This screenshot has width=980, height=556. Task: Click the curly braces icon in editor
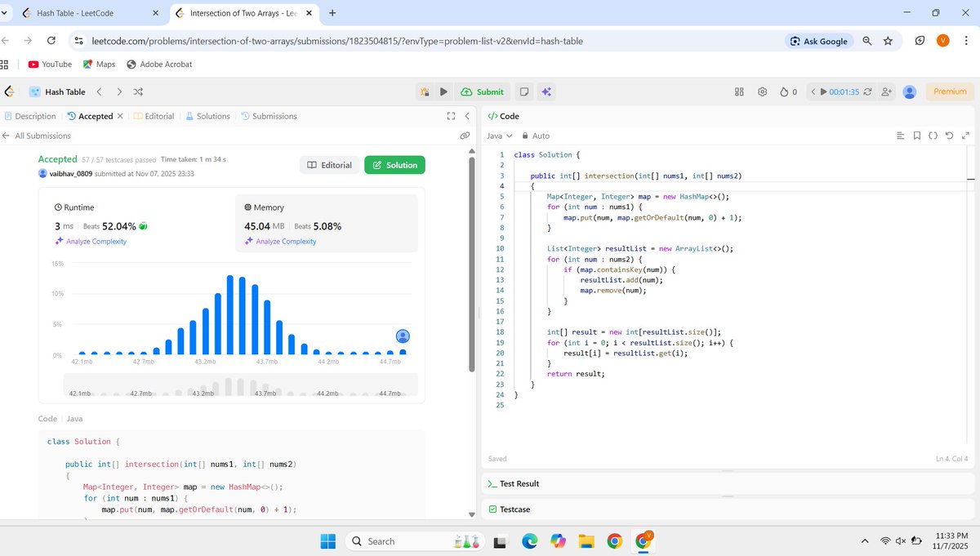tap(933, 136)
